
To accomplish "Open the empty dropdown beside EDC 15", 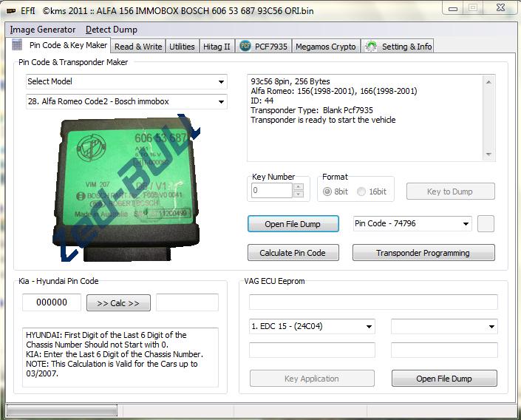I will tap(444, 326).
